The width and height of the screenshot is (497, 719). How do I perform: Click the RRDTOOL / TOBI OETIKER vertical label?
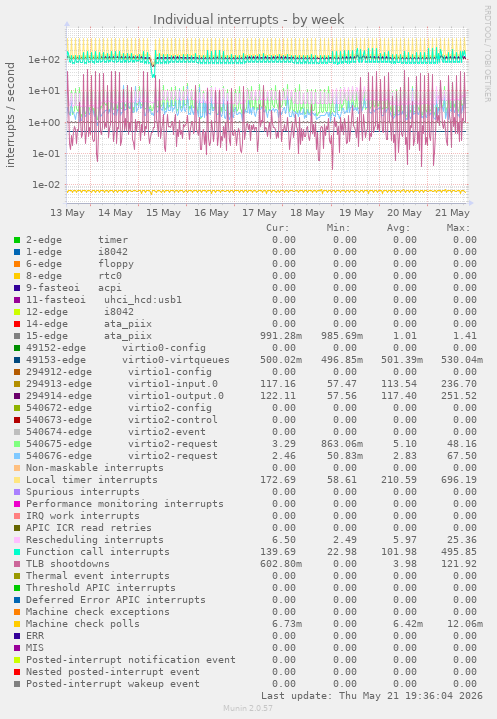(487, 54)
